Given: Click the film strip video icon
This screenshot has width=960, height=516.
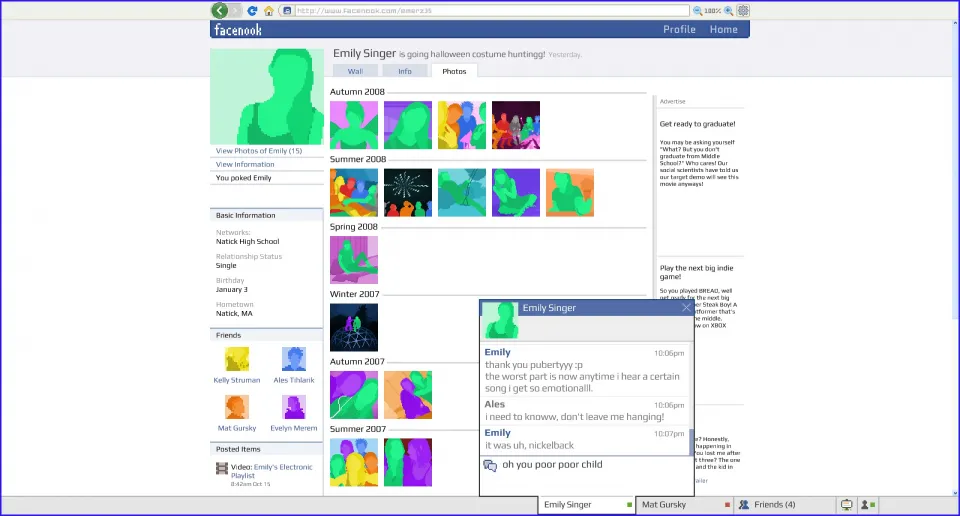Looking at the screenshot, I should click(222, 468).
